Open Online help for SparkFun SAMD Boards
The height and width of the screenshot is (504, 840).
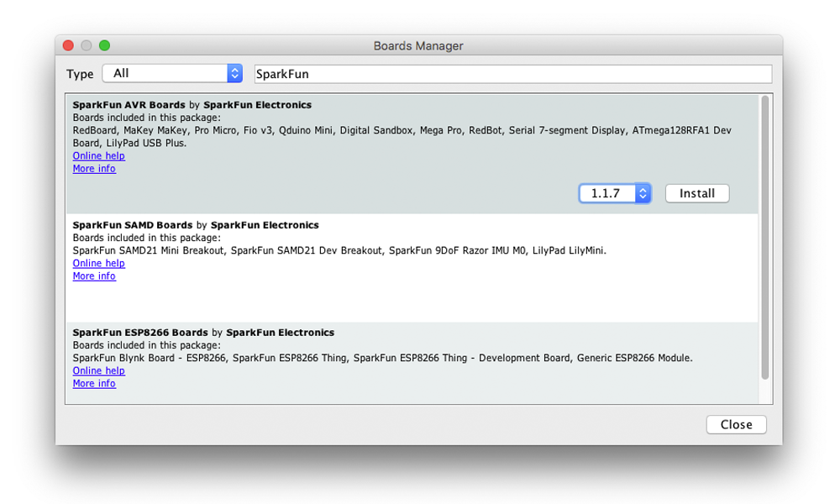[98, 263]
